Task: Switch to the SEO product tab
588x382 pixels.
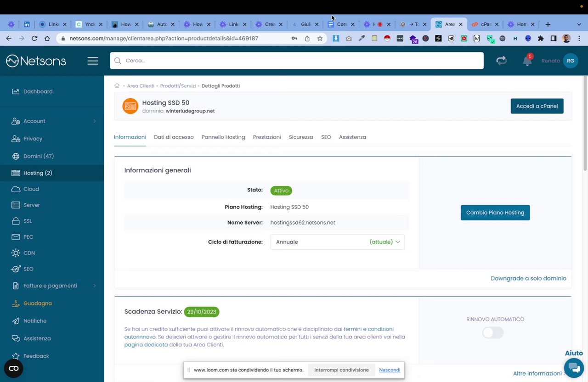Action: point(326,137)
